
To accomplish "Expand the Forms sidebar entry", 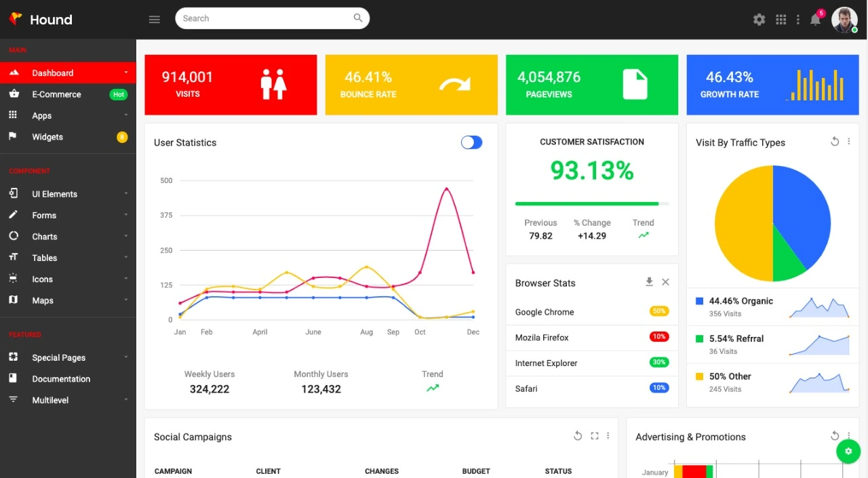I will click(44, 215).
